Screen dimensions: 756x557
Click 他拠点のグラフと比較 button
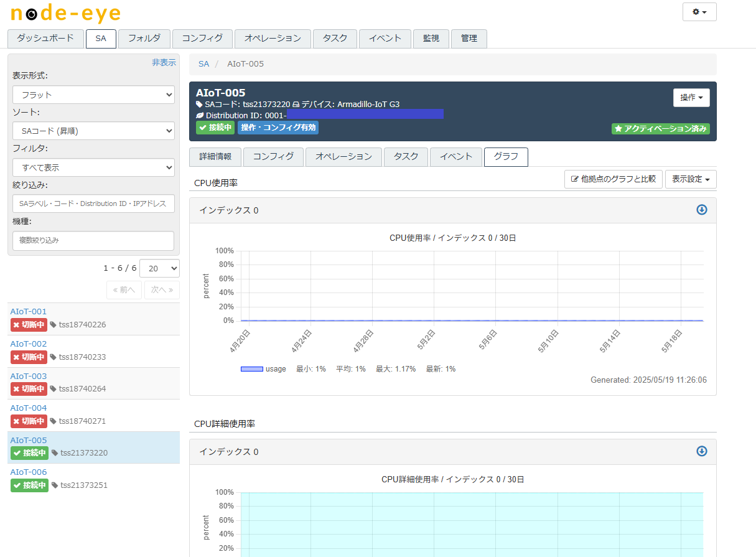coord(614,179)
